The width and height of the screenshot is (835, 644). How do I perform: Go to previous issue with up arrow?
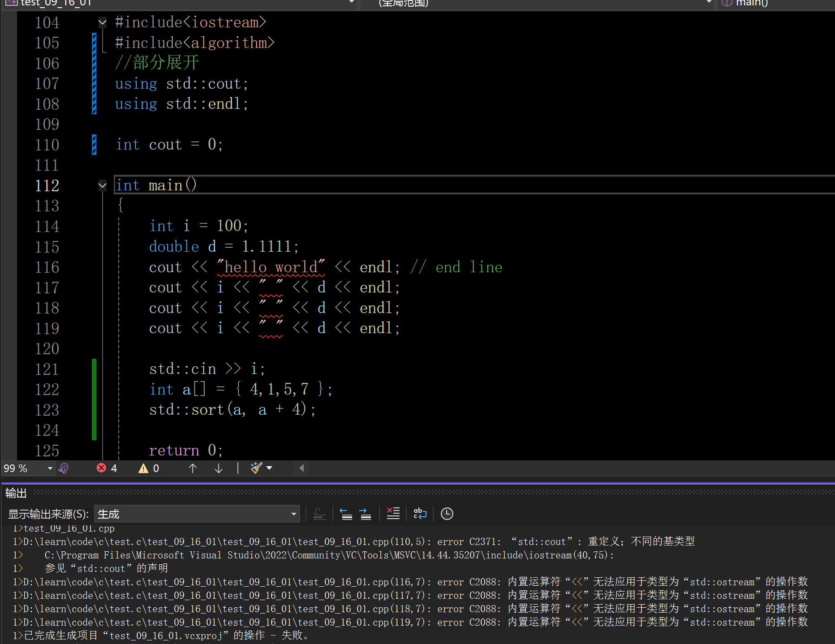coord(193,468)
